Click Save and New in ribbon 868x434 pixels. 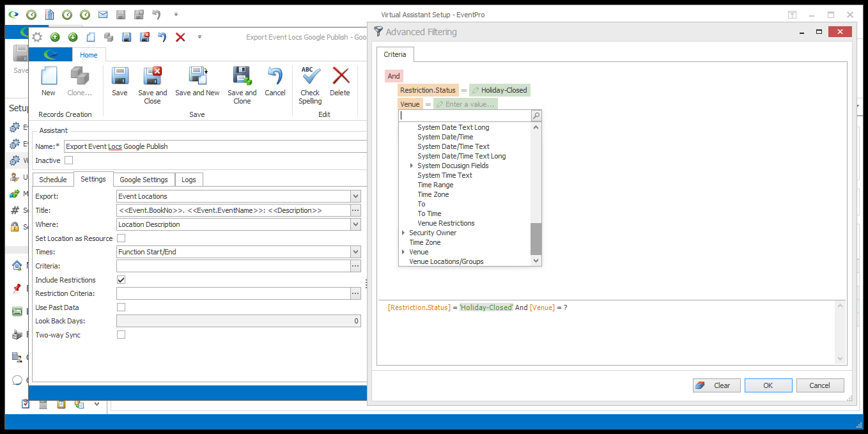[198, 82]
